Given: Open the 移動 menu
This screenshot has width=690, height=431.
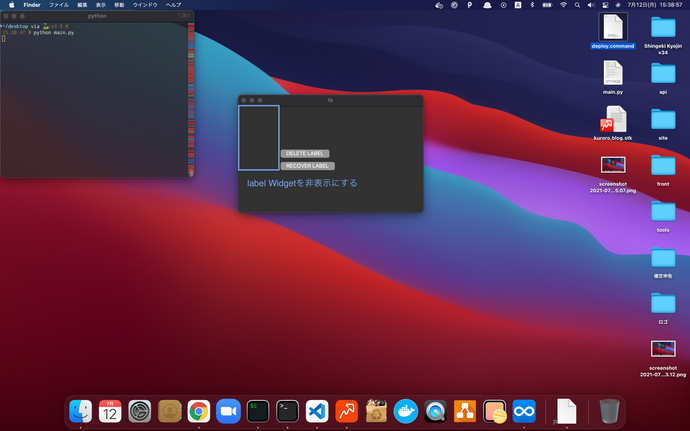Looking at the screenshot, I should click(x=119, y=5).
